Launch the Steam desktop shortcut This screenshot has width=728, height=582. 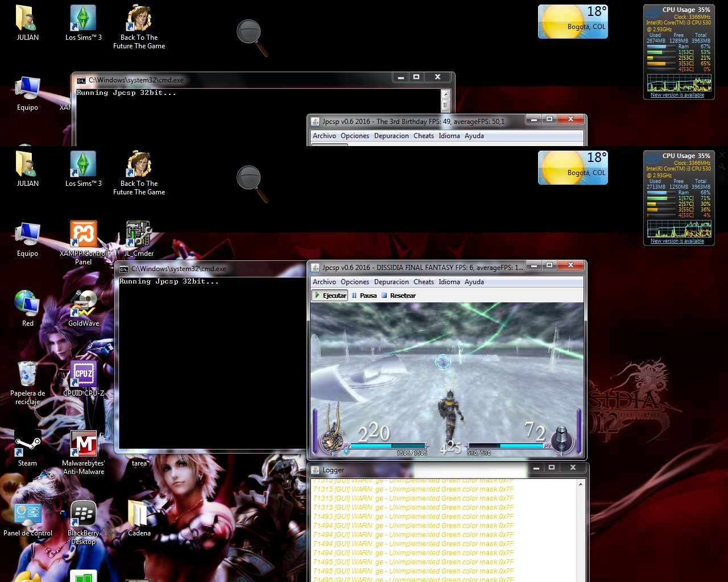pos(27,448)
